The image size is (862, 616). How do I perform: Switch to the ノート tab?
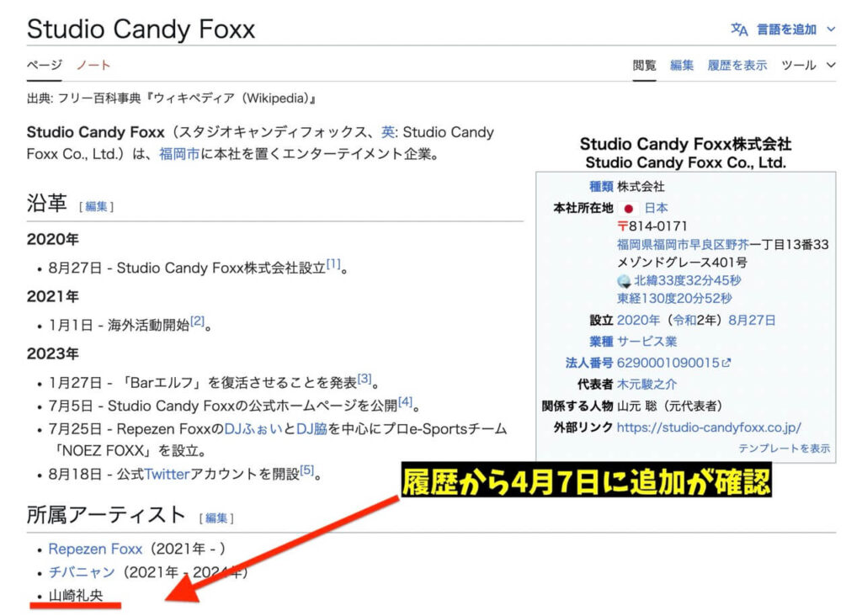(x=93, y=66)
